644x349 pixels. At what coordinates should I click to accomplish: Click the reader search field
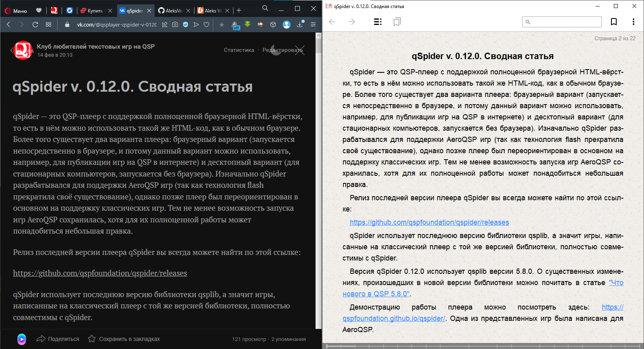pyautogui.click(x=562, y=22)
